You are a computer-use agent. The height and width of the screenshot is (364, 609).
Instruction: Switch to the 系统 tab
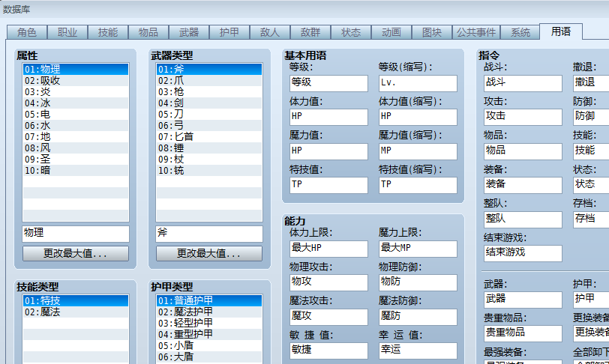click(520, 32)
